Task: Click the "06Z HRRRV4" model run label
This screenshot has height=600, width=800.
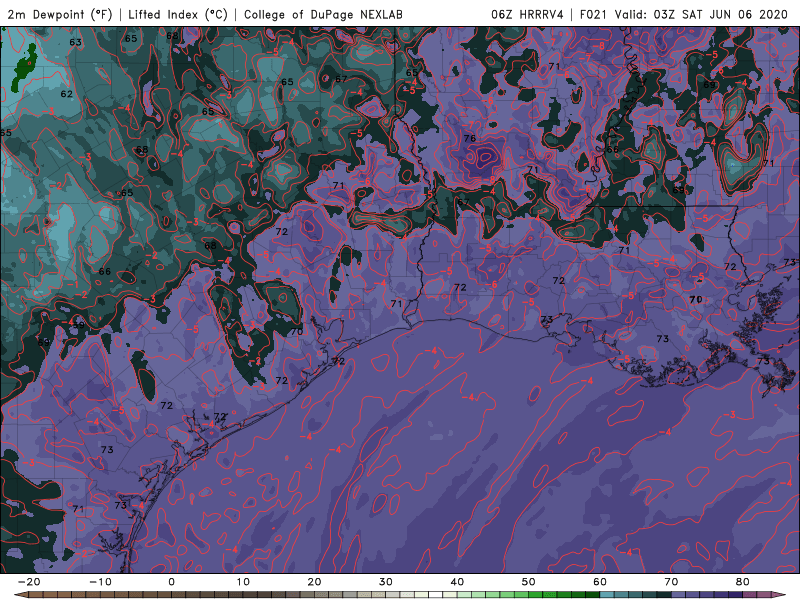Action: (527, 14)
